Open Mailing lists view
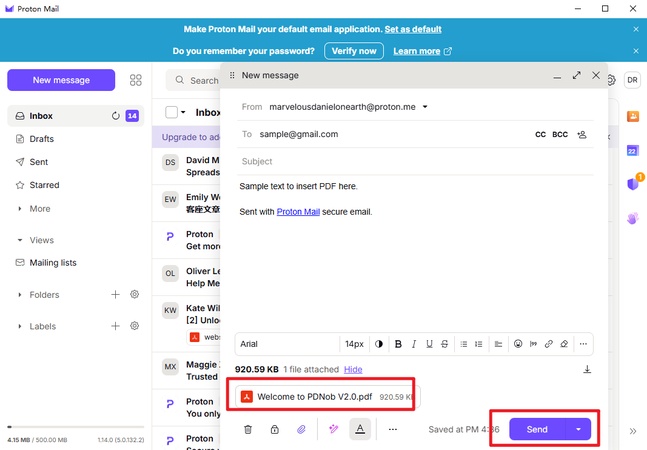647x450 pixels. pyautogui.click(x=53, y=263)
